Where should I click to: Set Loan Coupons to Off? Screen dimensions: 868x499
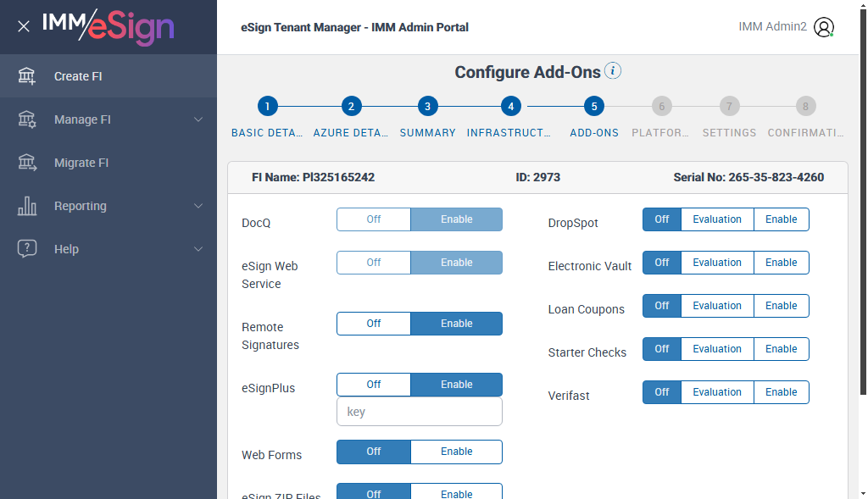(x=661, y=305)
